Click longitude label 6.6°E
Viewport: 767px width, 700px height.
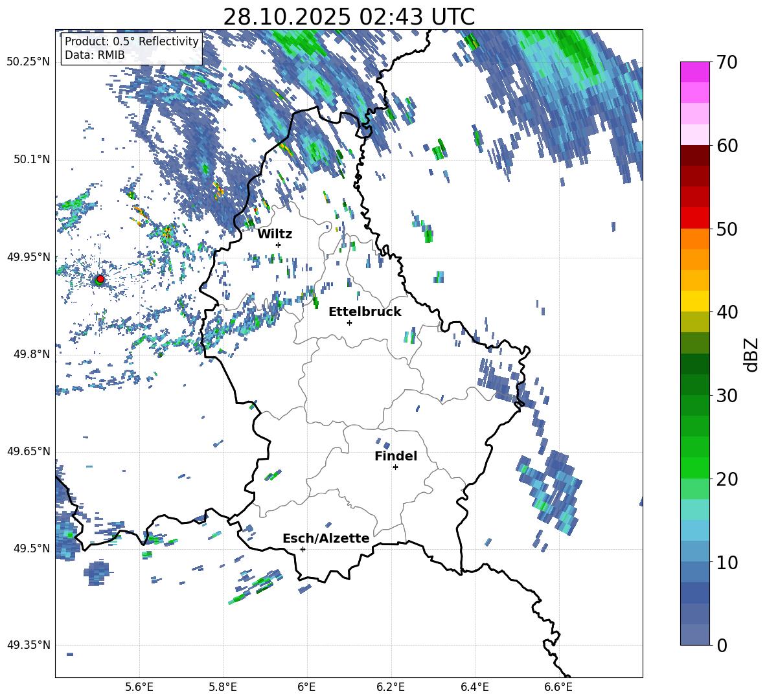(x=558, y=688)
